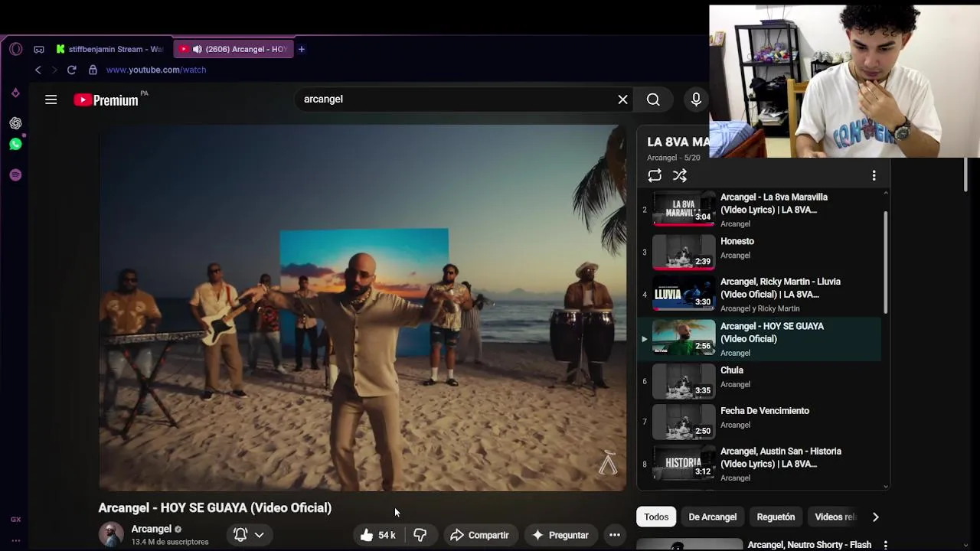This screenshot has width=980, height=551.
Task: Like the video (54 k)
Action: 377,535
